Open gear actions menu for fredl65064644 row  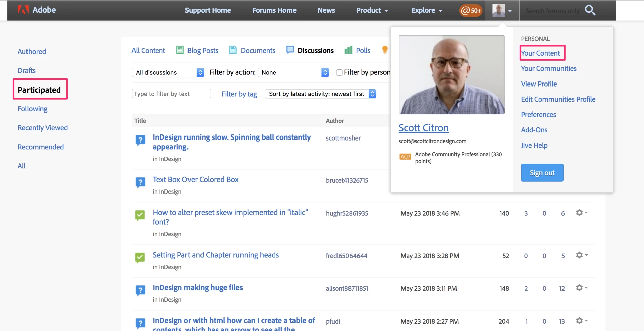click(x=582, y=255)
